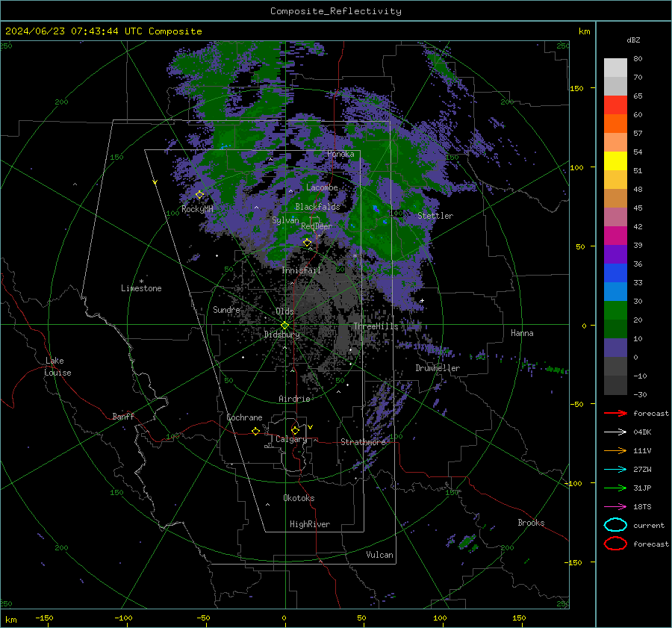Click the red forecast ellipse icon
The height and width of the screenshot is (628, 672).
tap(615, 544)
